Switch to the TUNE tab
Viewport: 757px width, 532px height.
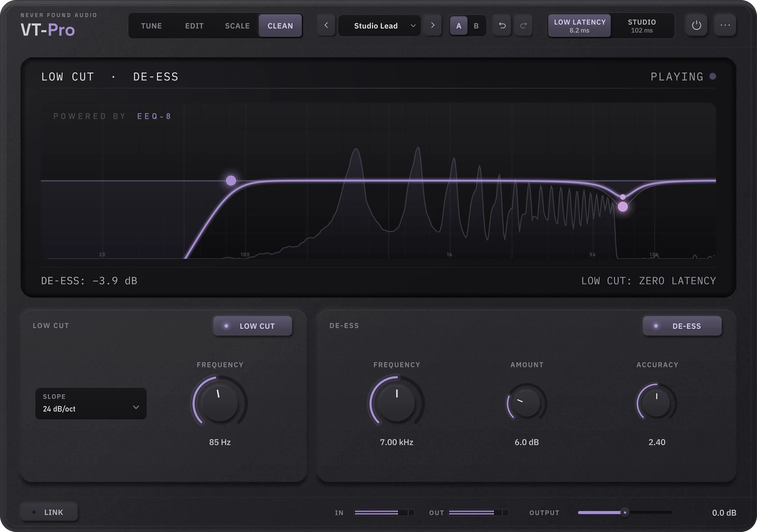[x=151, y=26]
